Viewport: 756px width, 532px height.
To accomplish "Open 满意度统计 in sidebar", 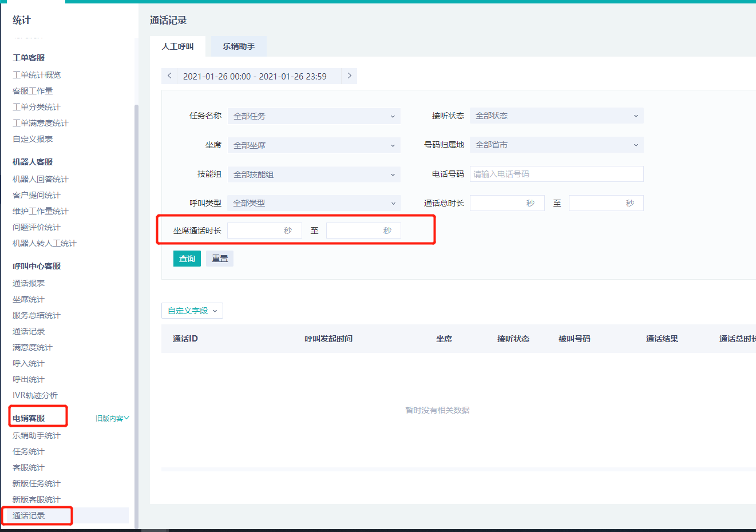I will [33, 347].
